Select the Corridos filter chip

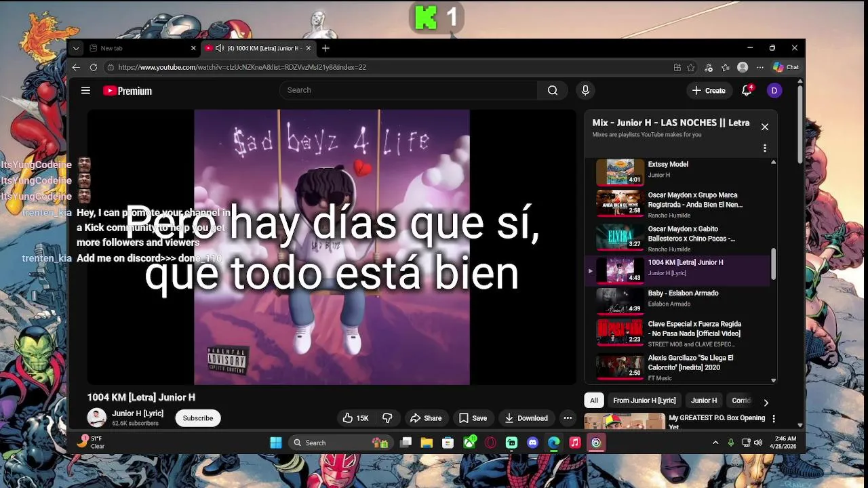tap(741, 401)
